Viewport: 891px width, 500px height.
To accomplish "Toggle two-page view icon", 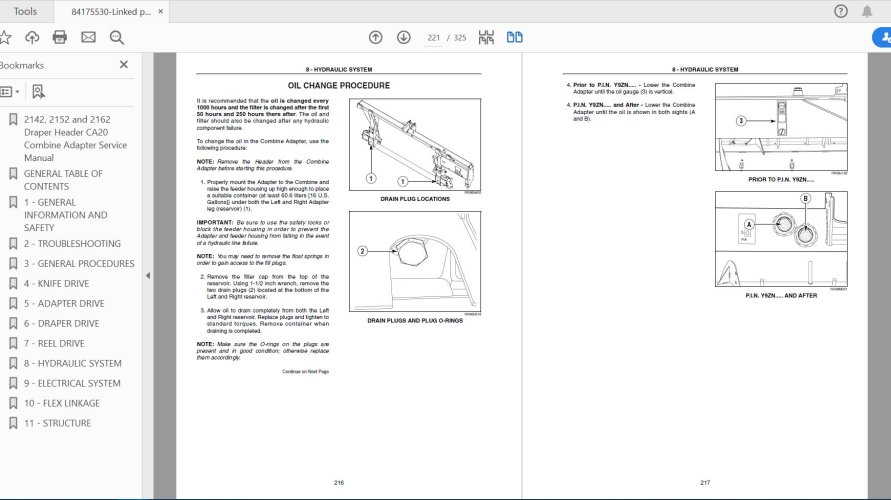I will point(514,38).
